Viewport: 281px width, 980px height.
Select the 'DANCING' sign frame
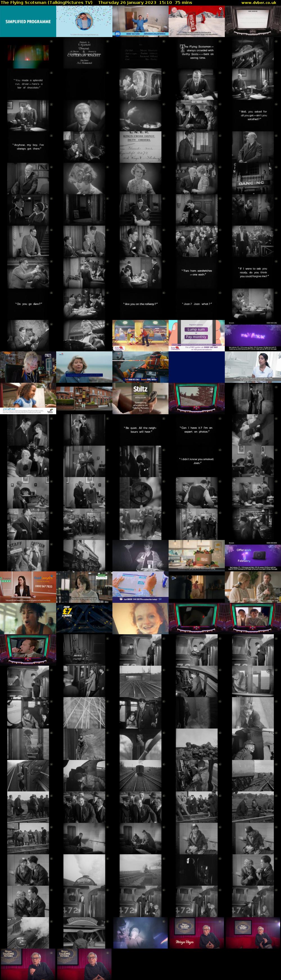253,178
